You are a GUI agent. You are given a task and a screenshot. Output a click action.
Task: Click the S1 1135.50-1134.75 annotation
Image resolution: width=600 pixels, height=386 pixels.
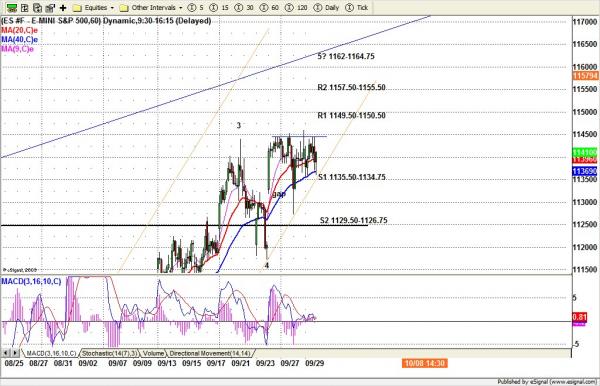pos(352,177)
